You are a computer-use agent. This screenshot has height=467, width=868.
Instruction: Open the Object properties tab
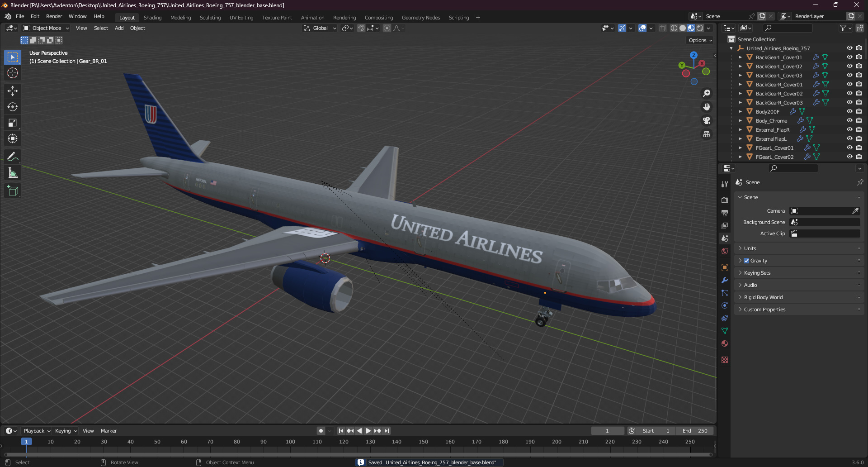pos(725,267)
